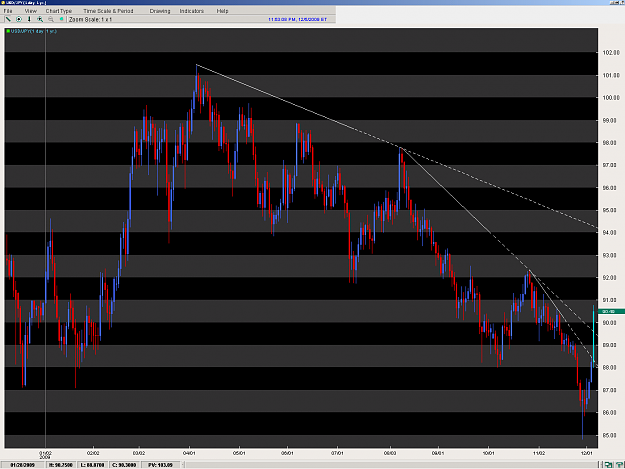Open the Indicators menu
This screenshot has width=625, height=469.
click(x=192, y=11)
